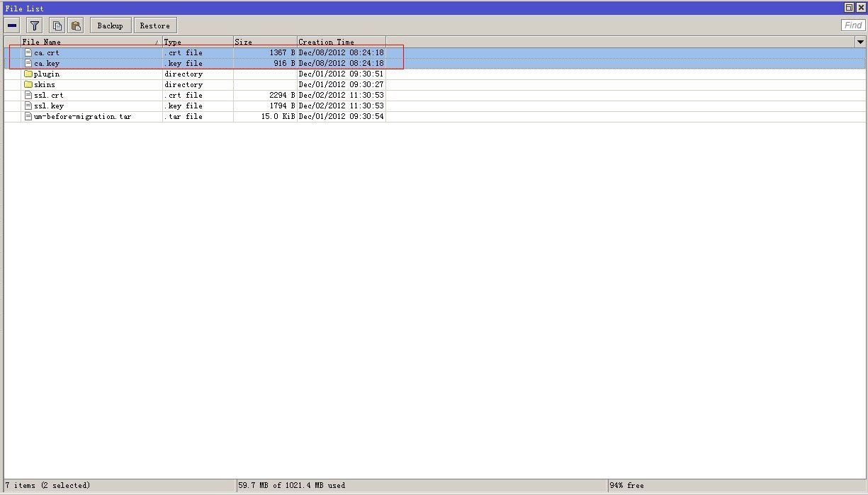Select the um-before-migration.tar file icon

tap(28, 116)
